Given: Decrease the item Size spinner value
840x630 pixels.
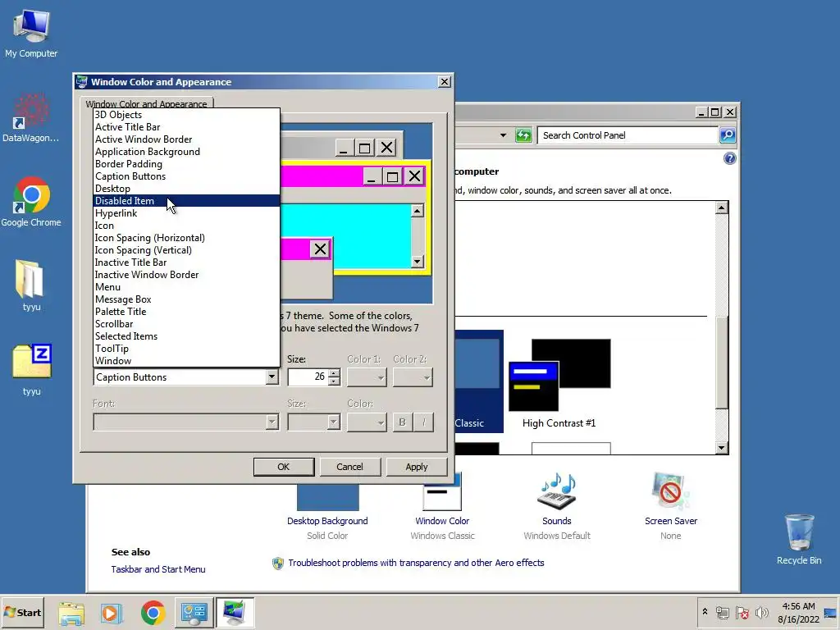Looking at the screenshot, I should 335,381.
